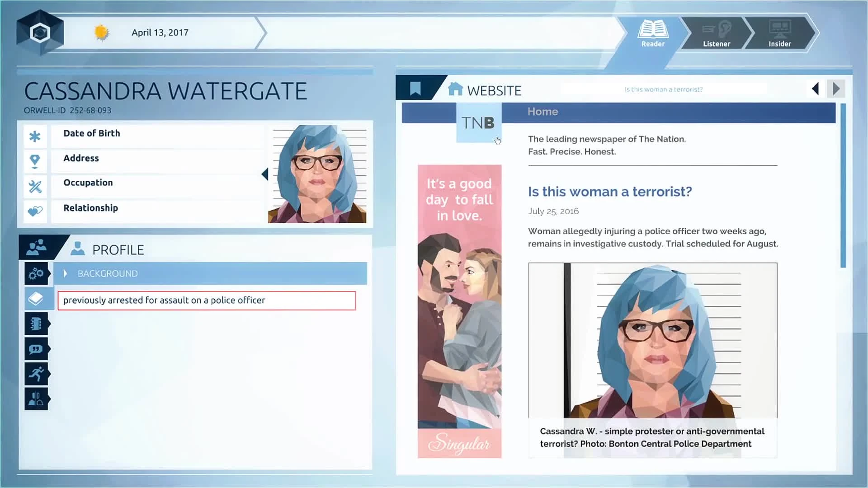This screenshot has height=488, width=868.
Task: Click the 'Is this woman a terrorist?' headline
Action: pos(609,192)
